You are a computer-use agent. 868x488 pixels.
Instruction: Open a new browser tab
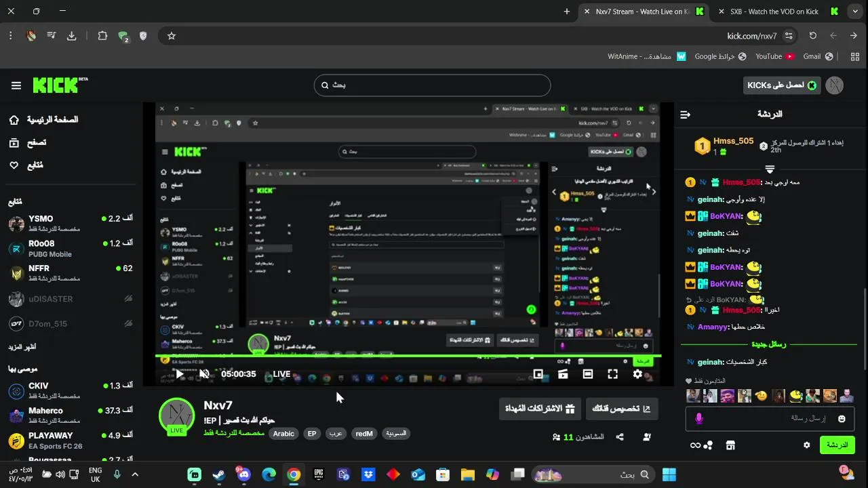click(567, 12)
